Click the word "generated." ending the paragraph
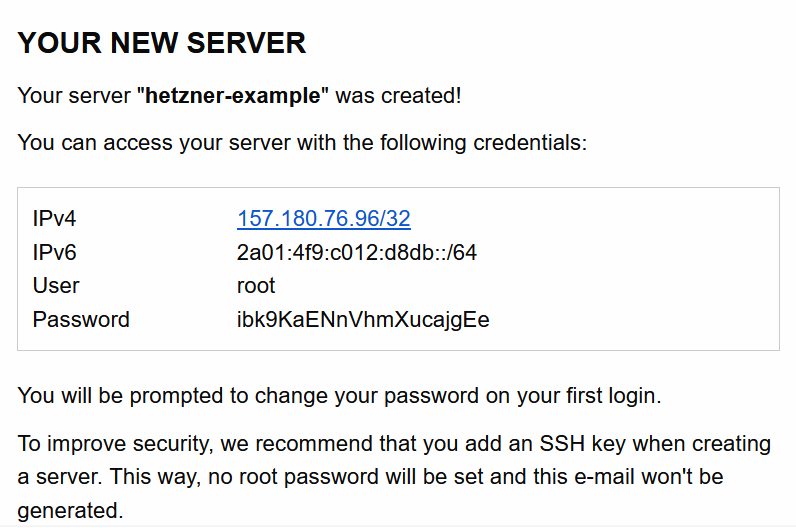 coord(70,512)
